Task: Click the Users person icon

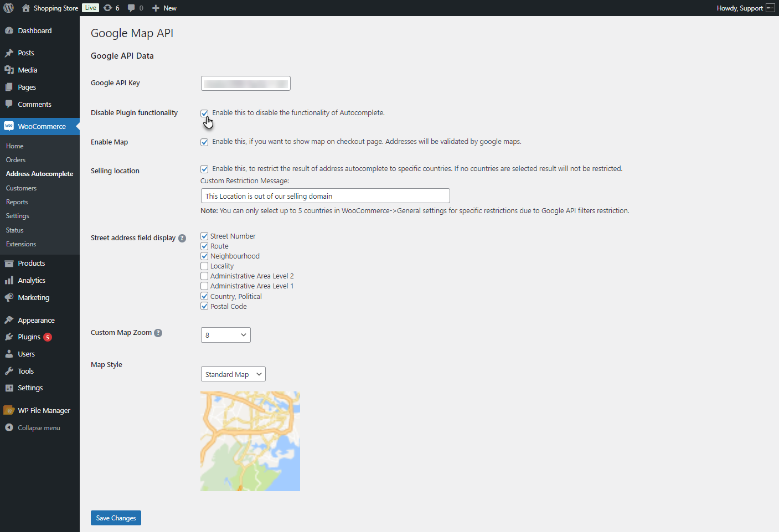Action: [9, 354]
